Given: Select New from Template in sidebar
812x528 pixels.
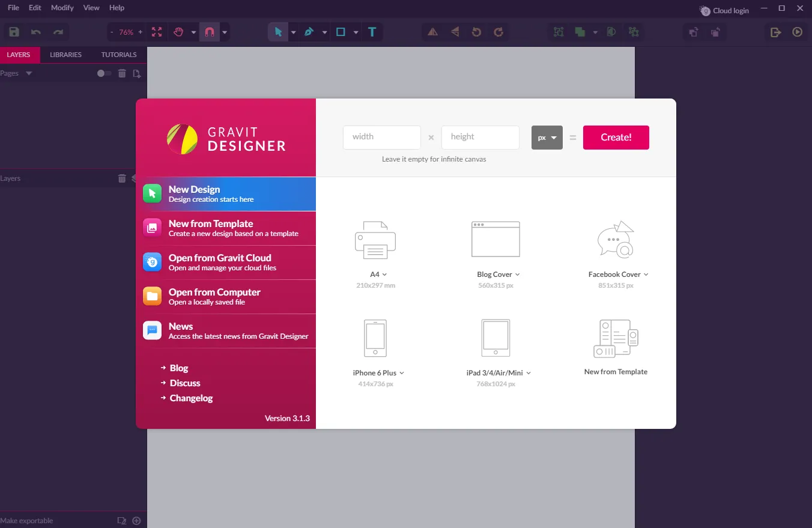Looking at the screenshot, I should [226, 228].
